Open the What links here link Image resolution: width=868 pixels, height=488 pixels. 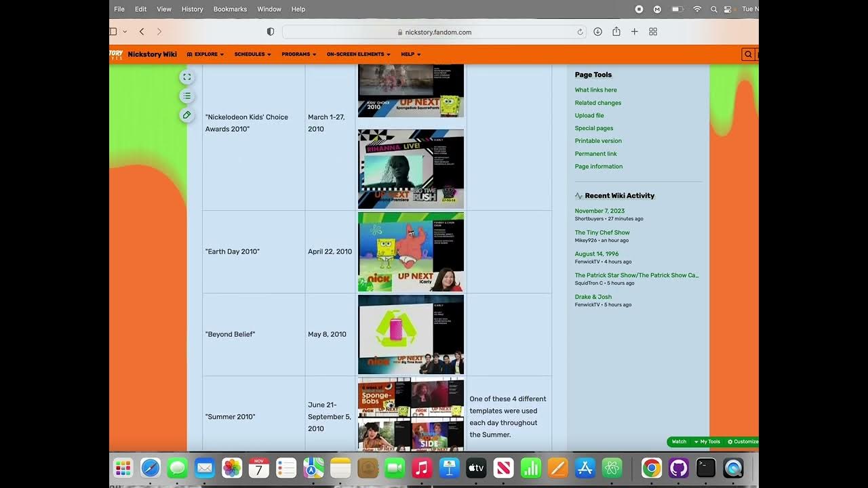596,90
